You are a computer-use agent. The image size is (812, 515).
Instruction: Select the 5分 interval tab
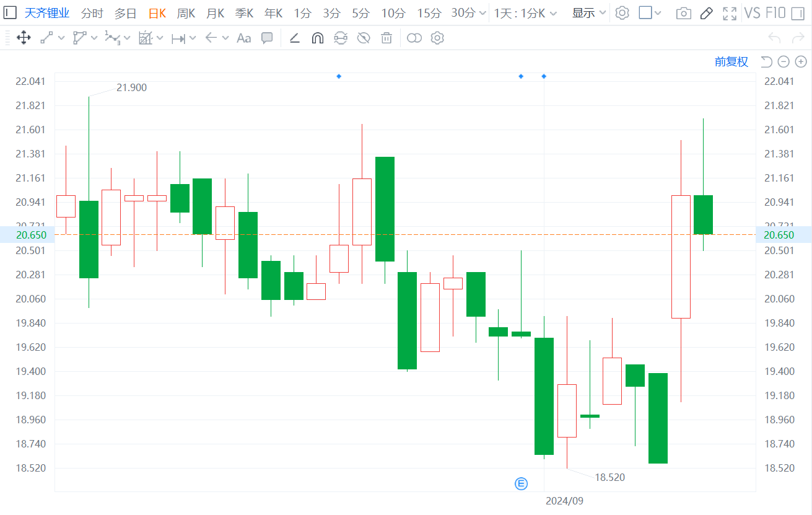[x=360, y=13]
